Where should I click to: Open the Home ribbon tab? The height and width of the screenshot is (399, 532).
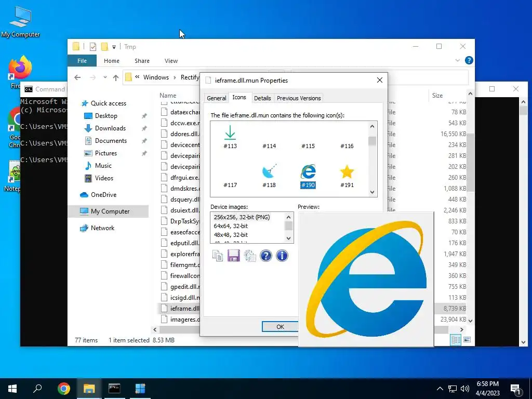point(112,61)
